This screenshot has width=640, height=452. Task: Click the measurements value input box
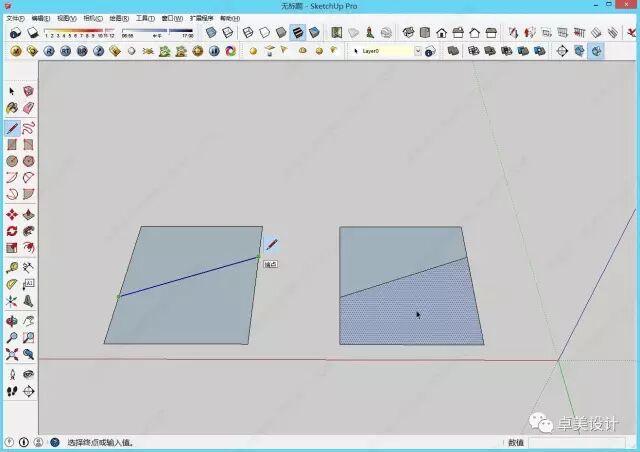point(576,442)
